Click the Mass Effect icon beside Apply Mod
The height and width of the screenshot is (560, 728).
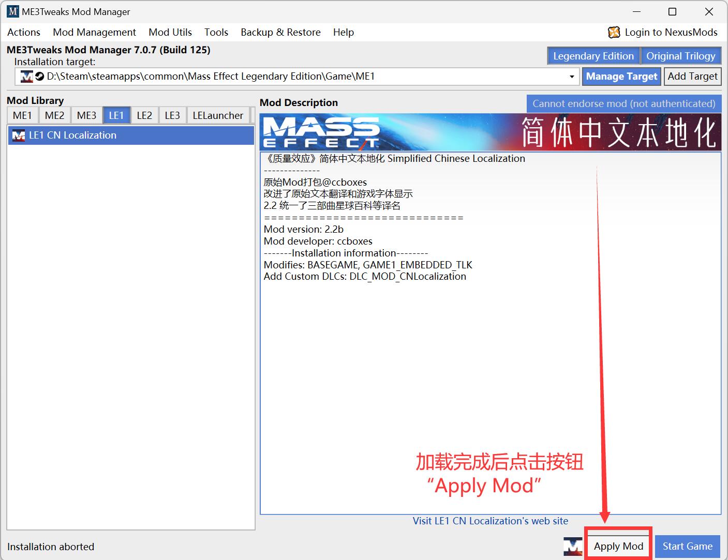coord(573,547)
